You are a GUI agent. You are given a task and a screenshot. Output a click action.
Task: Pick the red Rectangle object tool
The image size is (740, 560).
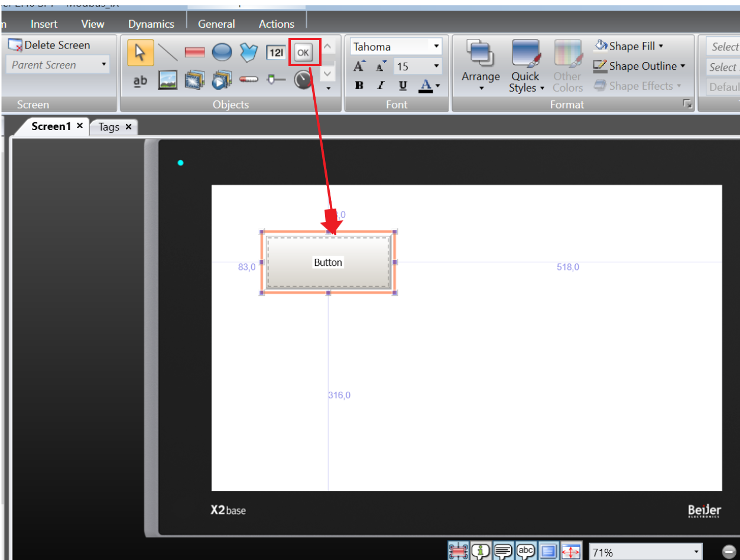pyautogui.click(x=194, y=53)
